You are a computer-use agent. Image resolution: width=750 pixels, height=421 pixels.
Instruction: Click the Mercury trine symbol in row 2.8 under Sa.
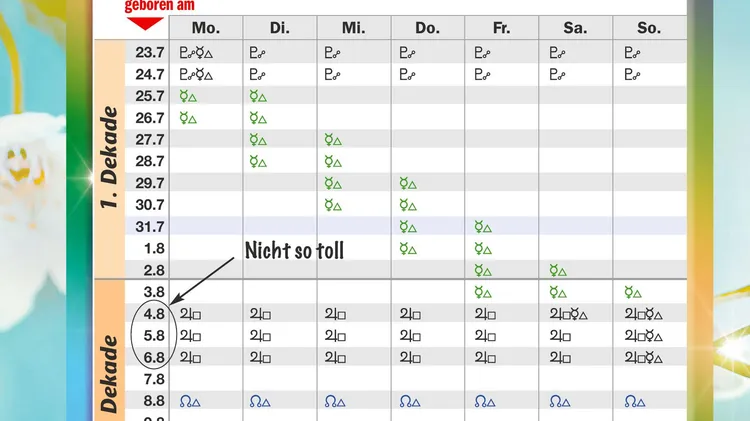coord(558,271)
